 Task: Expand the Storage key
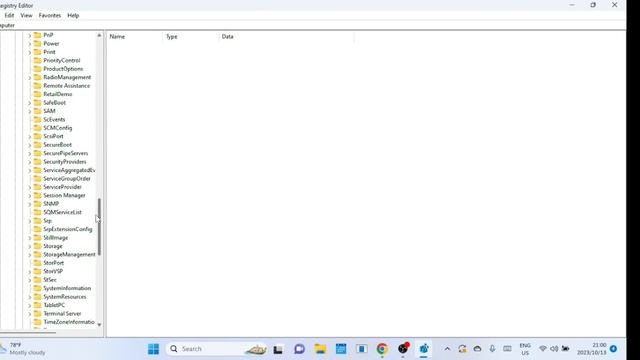(x=29, y=247)
